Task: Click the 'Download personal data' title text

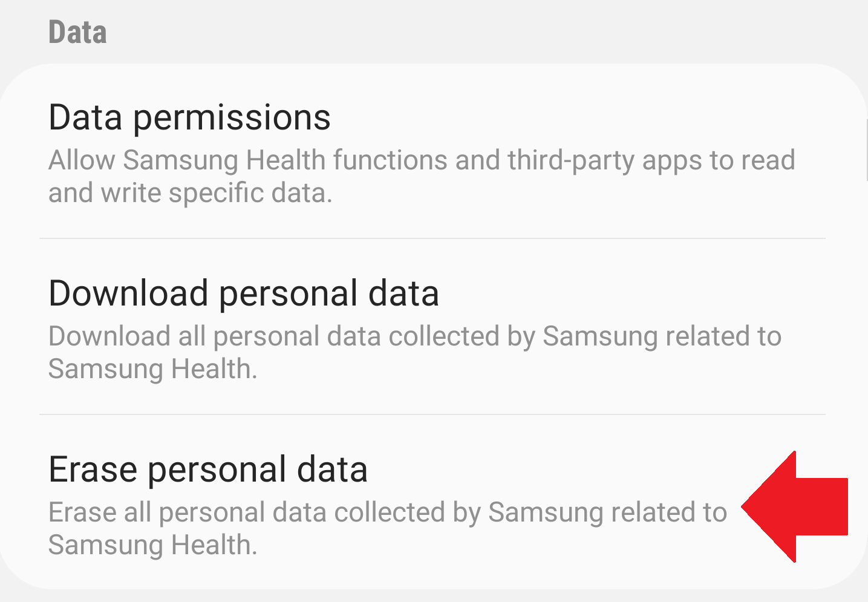Action: (243, 293)
